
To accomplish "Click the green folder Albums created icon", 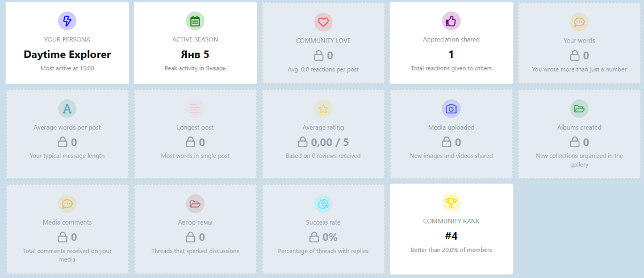I will [579, 109].
